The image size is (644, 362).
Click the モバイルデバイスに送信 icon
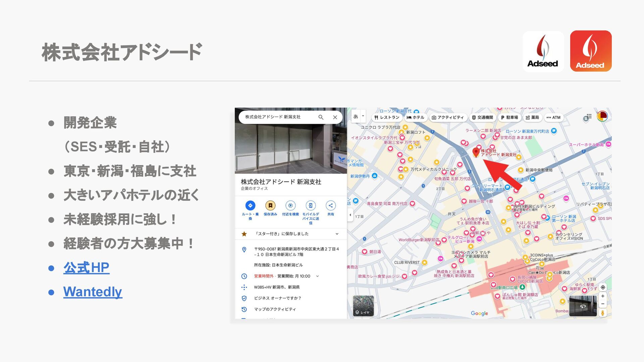coord(311,205)
